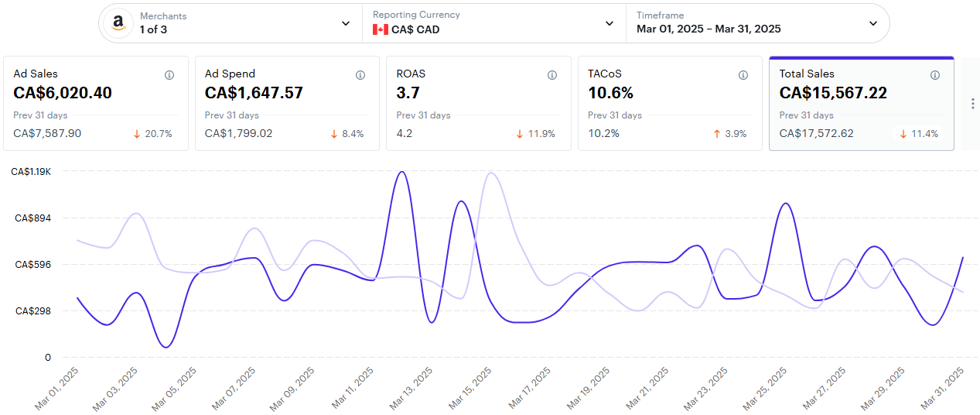Click the Mar 13 peak on dark line
Screen dimensions: 980x415
point(401,172)
